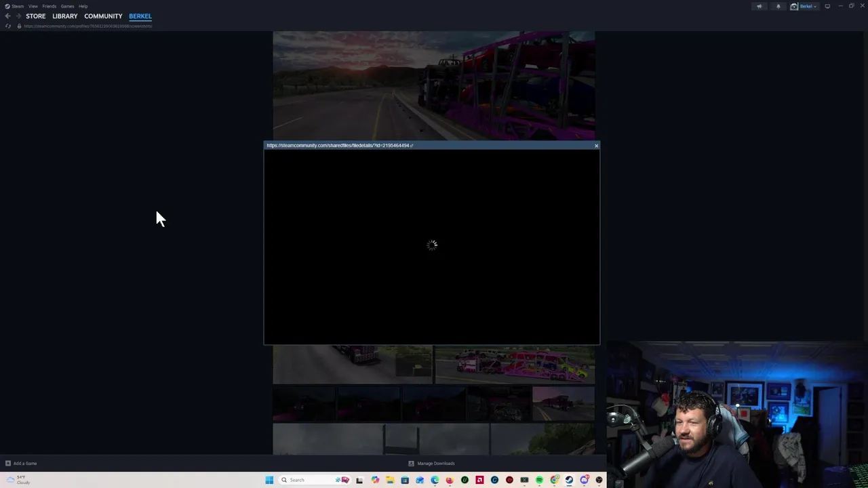Screen dimensions: 868x488
Task: Click the forward navigation arrow
Action: pos(18,16)
